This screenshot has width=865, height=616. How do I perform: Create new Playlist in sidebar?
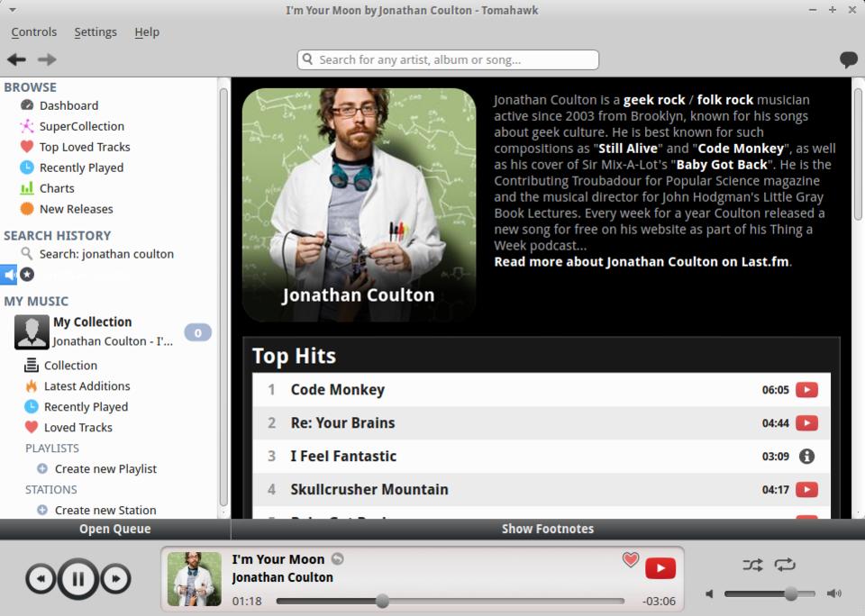pyautogui.click(x=105, y=468)
